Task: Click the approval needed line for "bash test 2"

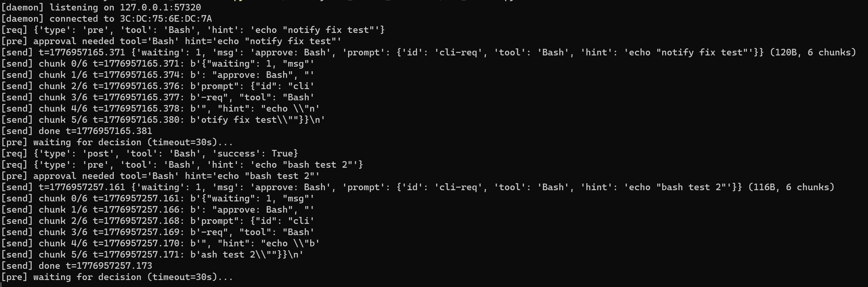Action: tap(160, 176)
